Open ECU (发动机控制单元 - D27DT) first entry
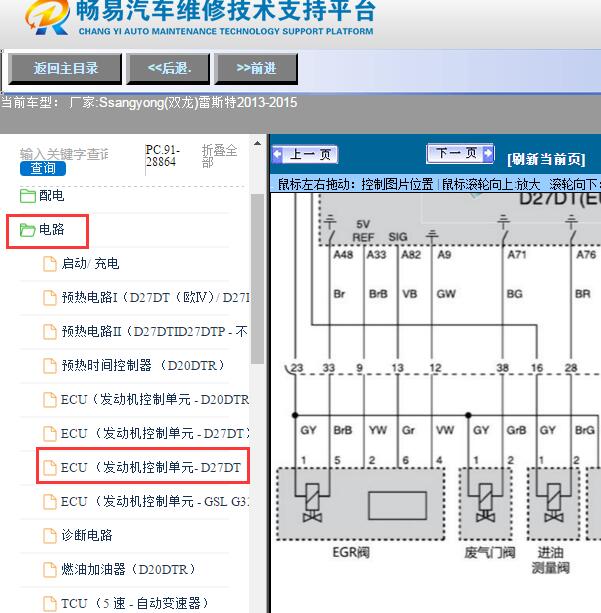This screenshot has width=601, height=613. tap(155, 434)
